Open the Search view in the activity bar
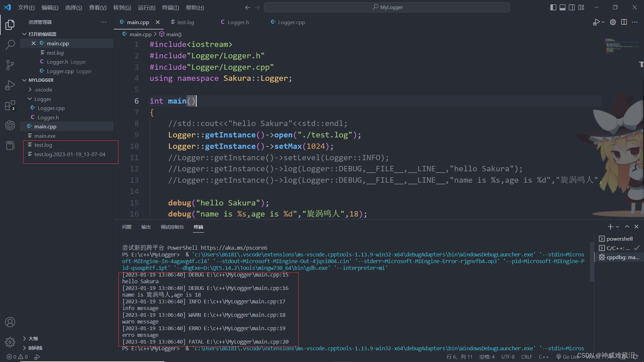This screenshot has height=362, width=644. pyautogui.click(x=10, y=44)
